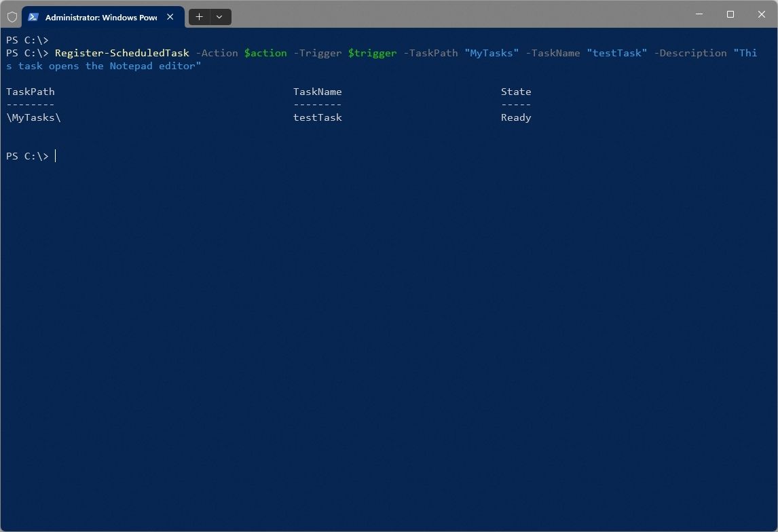The width and height of the screenshot is (778, 532).
Task: Click the State column header text
Action: point(516,92)
